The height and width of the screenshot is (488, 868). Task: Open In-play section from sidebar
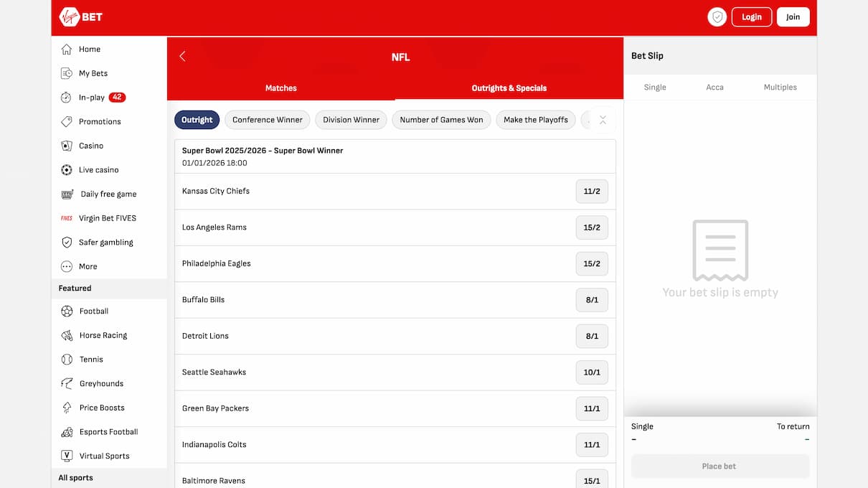click(x=90, y=97)
